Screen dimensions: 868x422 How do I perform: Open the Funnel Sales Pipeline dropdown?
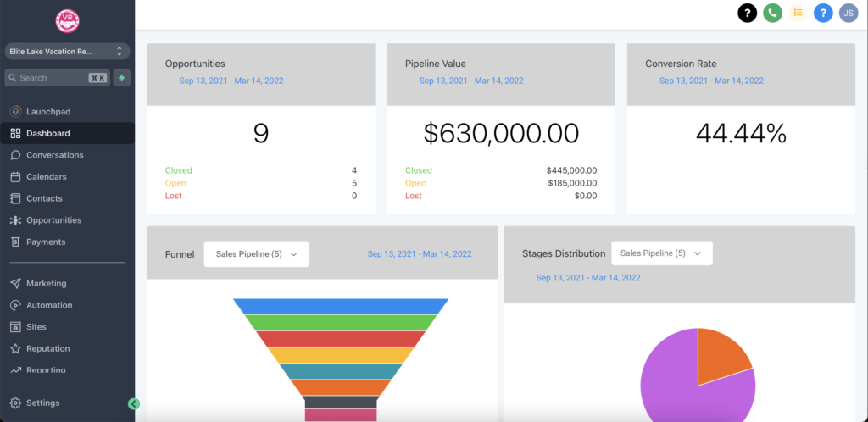coord(256,254)
